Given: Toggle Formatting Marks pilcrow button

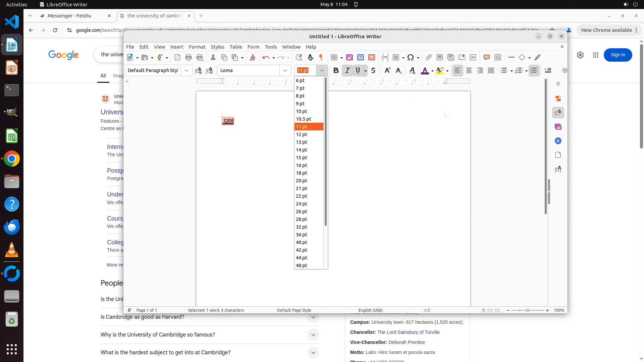Looking at the screenshot, I should click(321, 57).
